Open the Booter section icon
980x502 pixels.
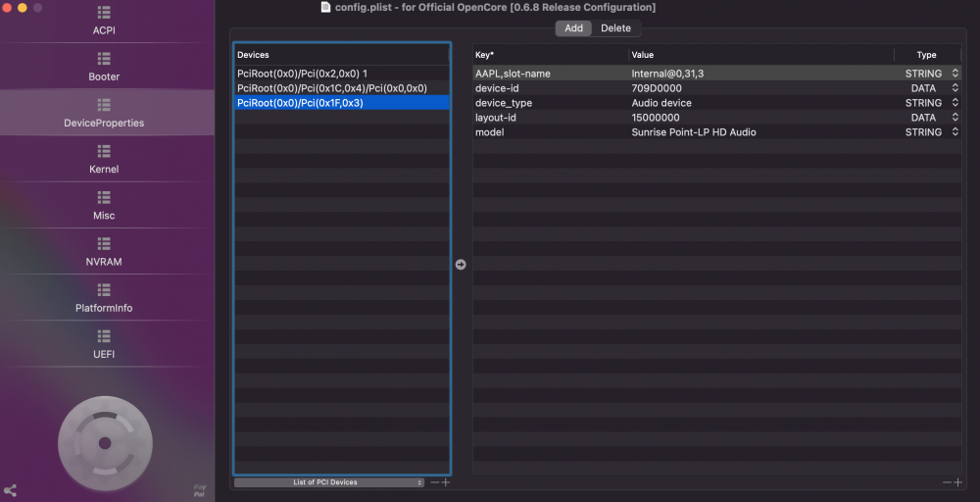104,58
